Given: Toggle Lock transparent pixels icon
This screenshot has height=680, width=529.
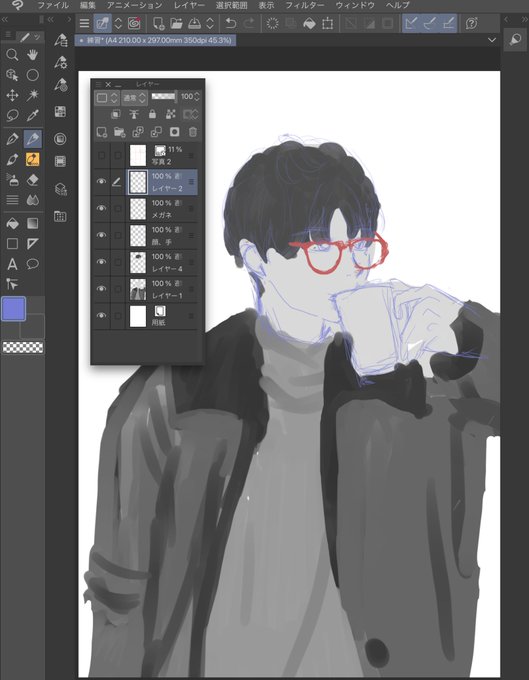Looking at the screenshot, I should click(170, 114).
